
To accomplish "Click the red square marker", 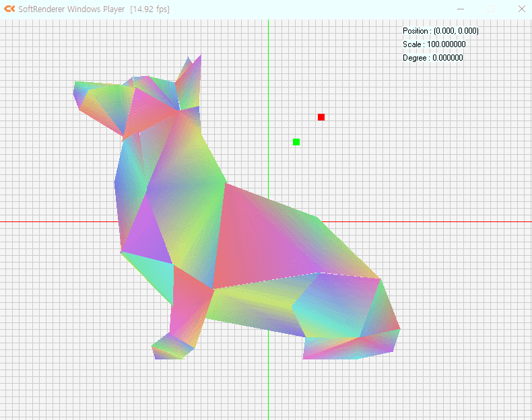I will pos(321,117).
